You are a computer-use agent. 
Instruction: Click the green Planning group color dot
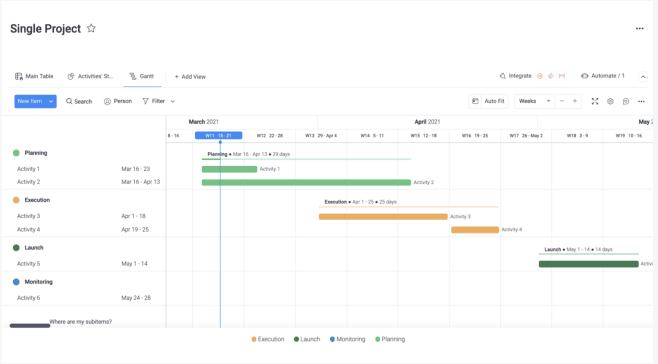tap(16, 153)
